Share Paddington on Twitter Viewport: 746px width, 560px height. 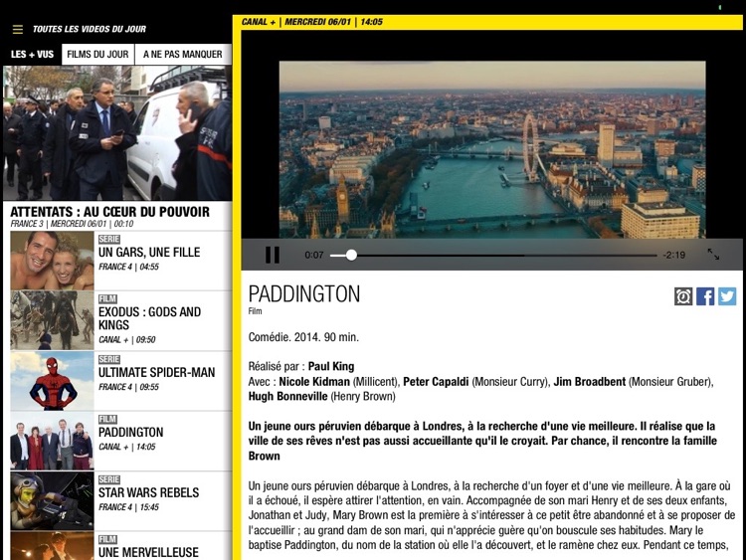click(727, 296)
